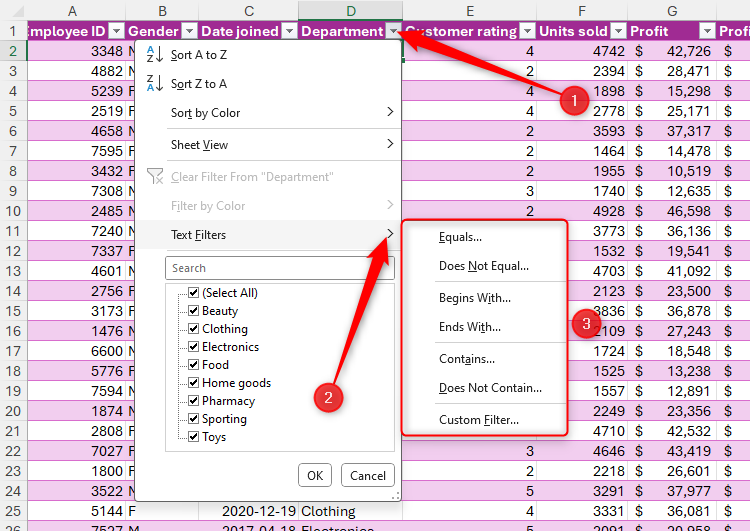The width and height of the screenshot is (750, 531).
Task: Click the Sort A to Z icon
Action: 153,55
